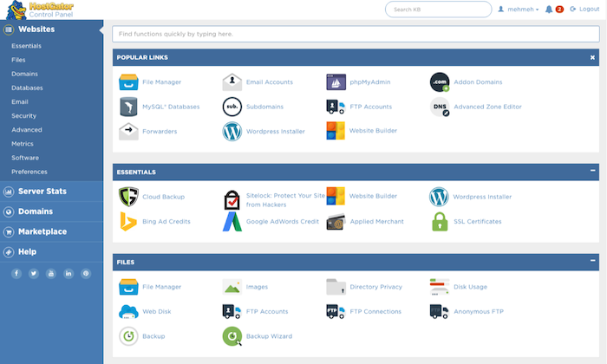Open the File Manager link under Files
Image resolution: width=607 pixels, height=364 pixels.
tap(162, 287)
